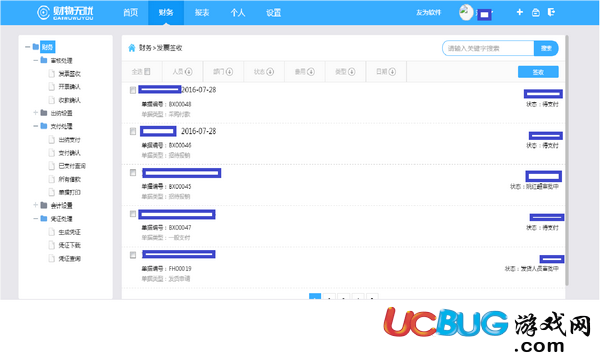Viewport: 600px width, 361px height.
Task: Click the page icon beside 生成凭证
Action: click(52, 232)
